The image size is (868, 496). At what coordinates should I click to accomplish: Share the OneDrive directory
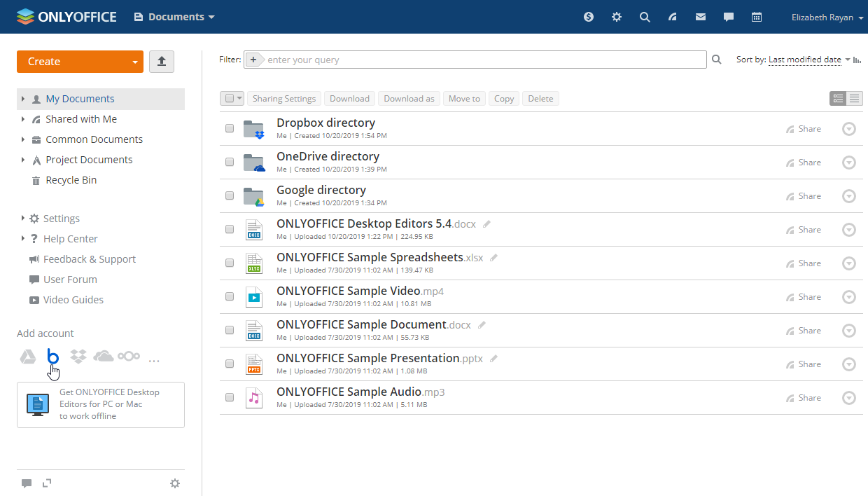[804, 163]
